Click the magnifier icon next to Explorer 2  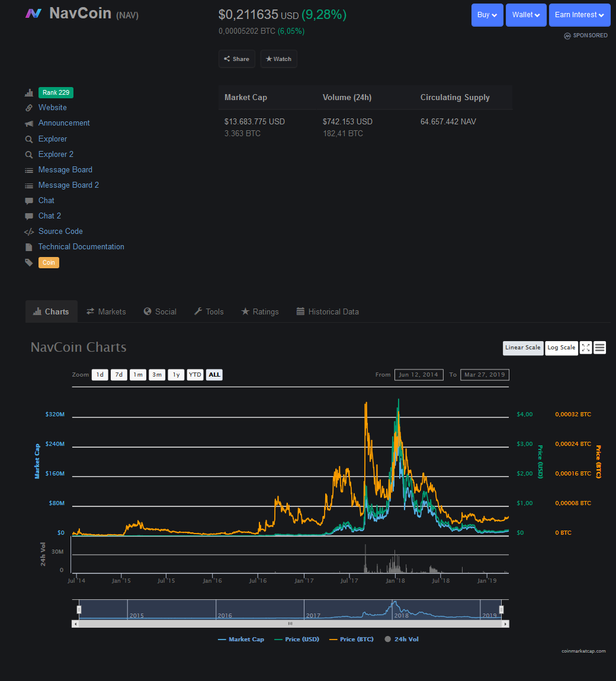pos(29,155)
